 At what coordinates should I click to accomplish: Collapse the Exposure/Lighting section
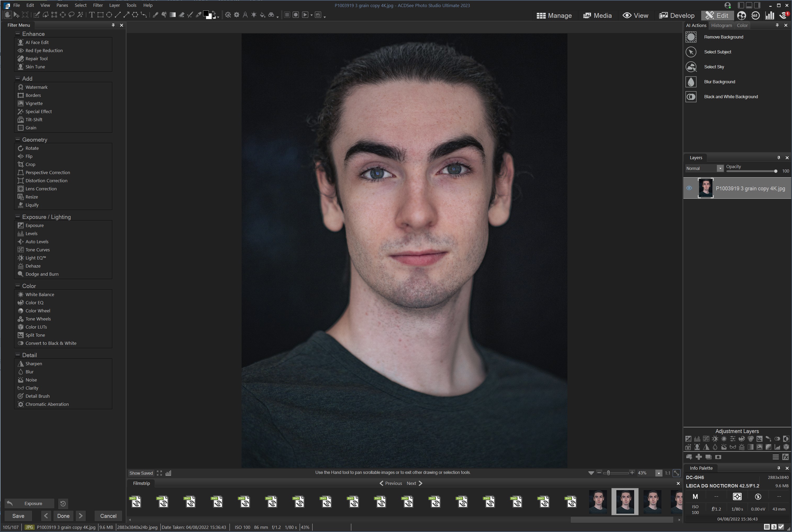(18, 216)
